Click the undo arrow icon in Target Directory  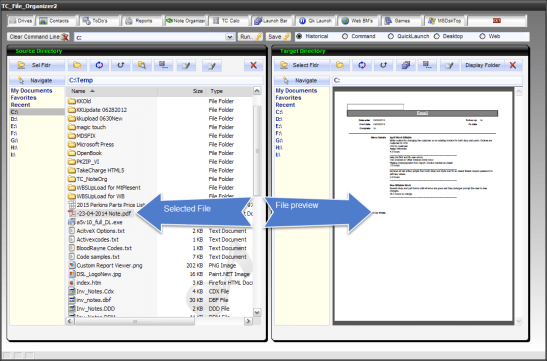[383, 65]
